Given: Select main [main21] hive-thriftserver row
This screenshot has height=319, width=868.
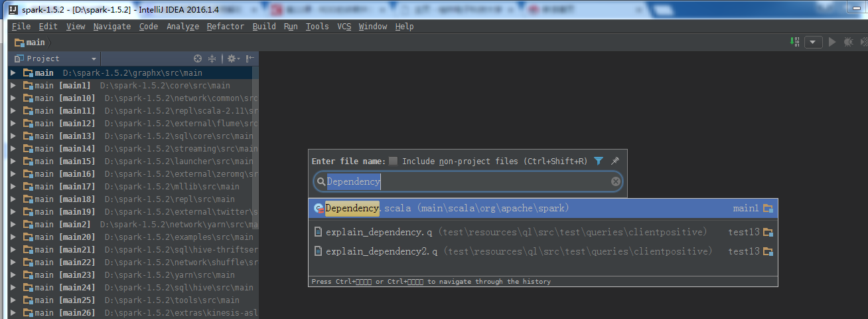Looking at the screenshot, I should (133, 249).
